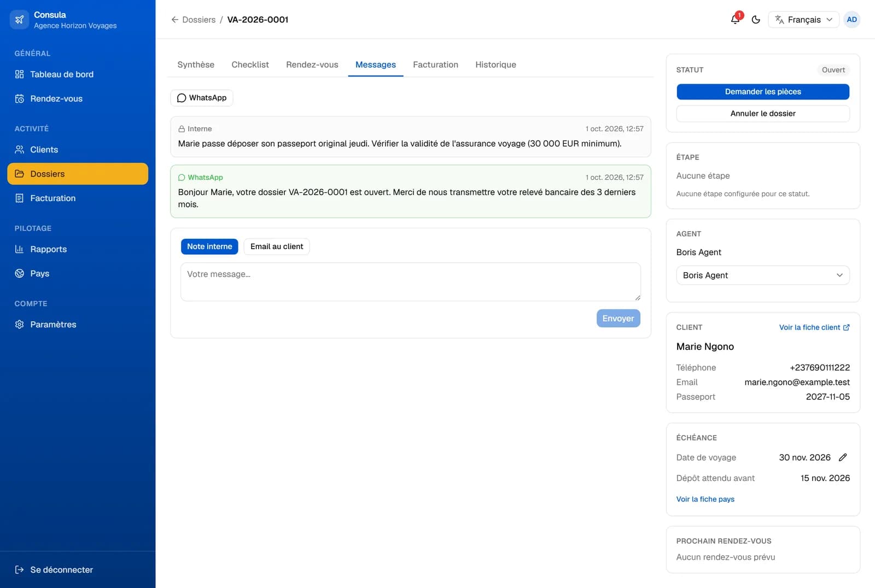Open the Français language dropdown
Viewport: 875px width, 588px height.
(x=803, y=20)
